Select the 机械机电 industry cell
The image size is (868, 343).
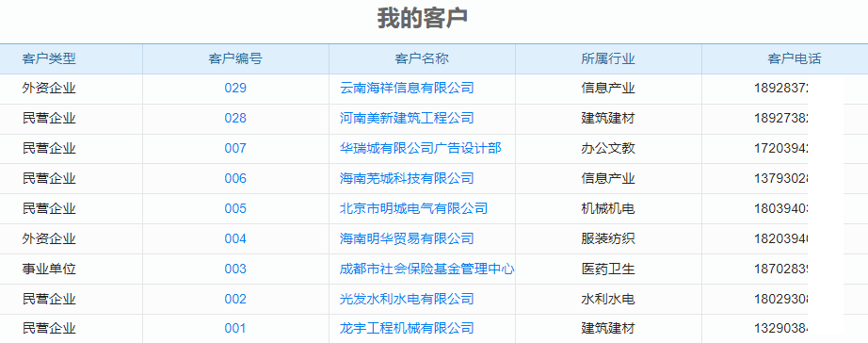click(608, 209)
